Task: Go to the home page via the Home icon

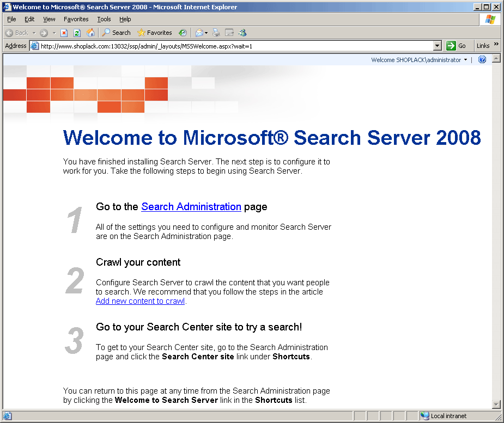Action: pos(90,33)
